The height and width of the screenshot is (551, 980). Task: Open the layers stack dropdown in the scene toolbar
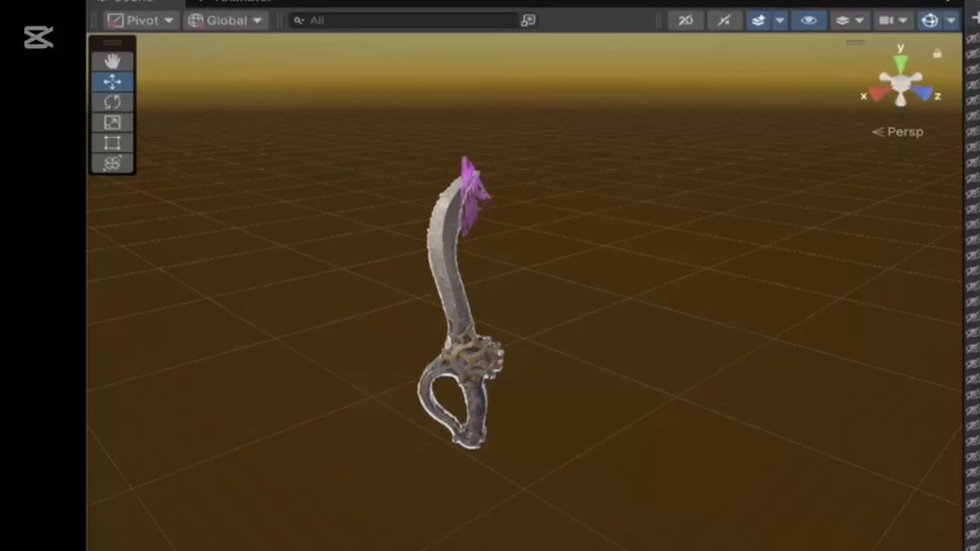849,20
